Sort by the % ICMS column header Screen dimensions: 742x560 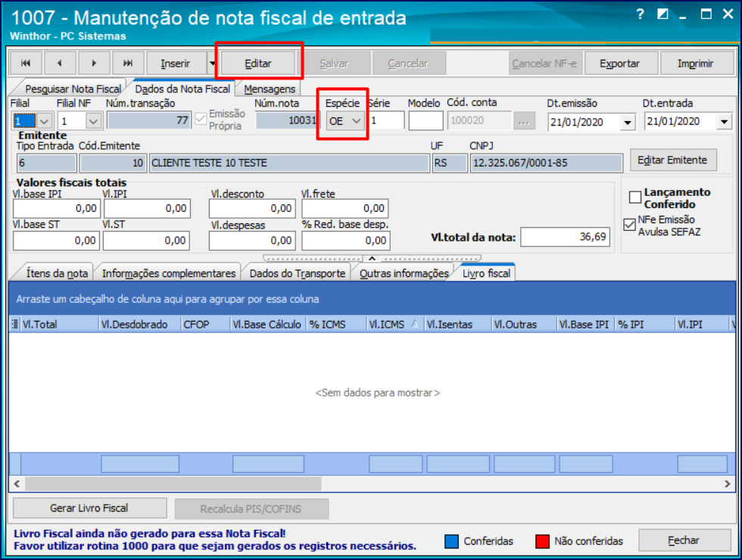336,325
